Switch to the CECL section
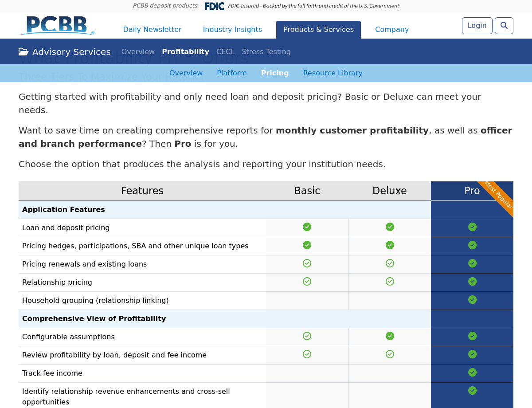The width and height of the screenshot is (532, 408). 225,52
